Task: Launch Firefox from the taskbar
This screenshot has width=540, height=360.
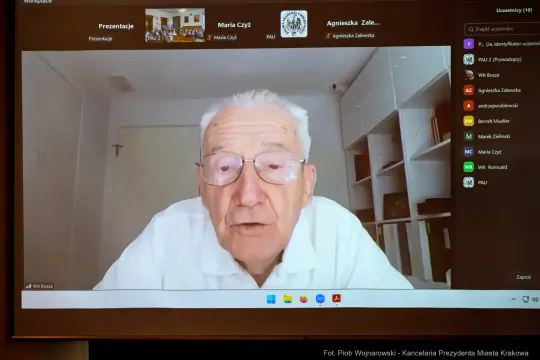Action: (x=304, y=299)
